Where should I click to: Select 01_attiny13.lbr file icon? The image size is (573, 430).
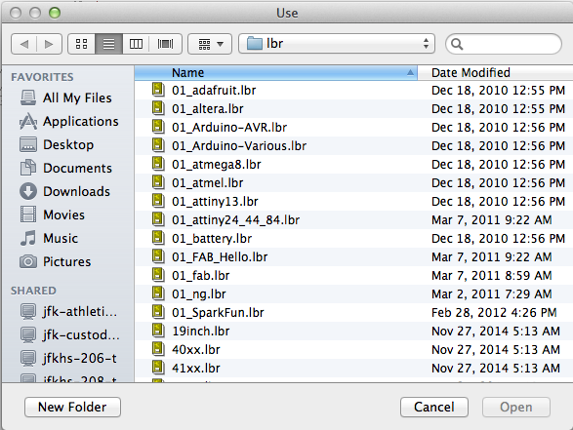click(x=158, y=201)
